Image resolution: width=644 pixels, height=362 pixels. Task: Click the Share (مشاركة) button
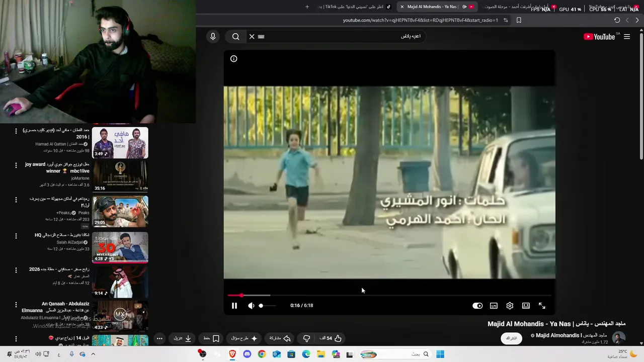280,338
